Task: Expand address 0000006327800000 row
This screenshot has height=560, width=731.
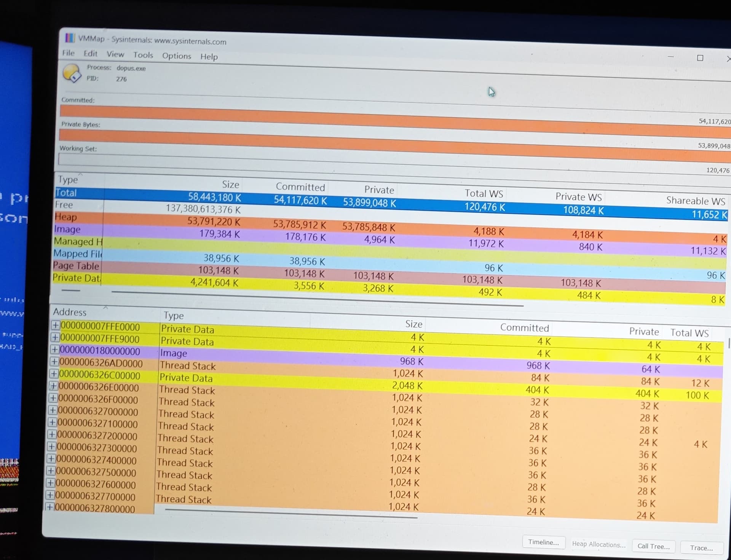Action: [x=49, y=507]
